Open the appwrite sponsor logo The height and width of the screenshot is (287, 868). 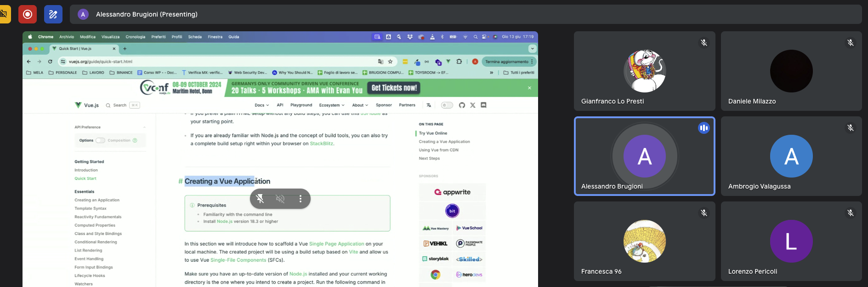click(x=452, y=192)
